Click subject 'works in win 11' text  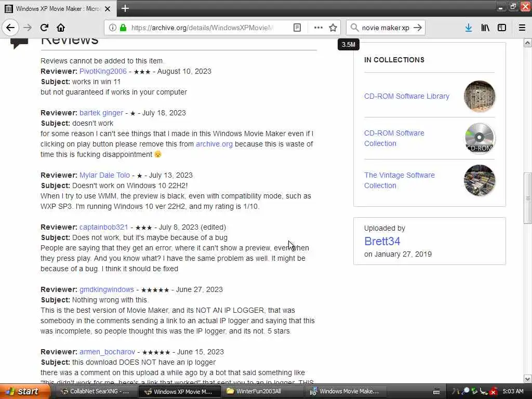96,82
